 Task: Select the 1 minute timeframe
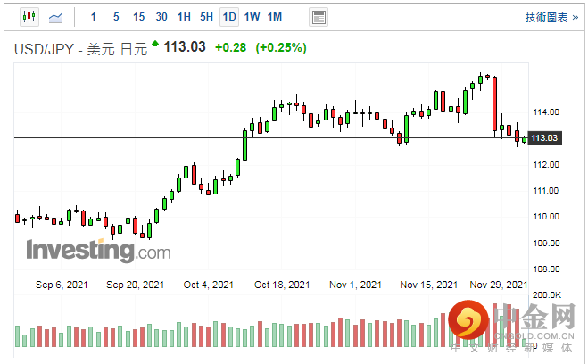pos(94,17)
